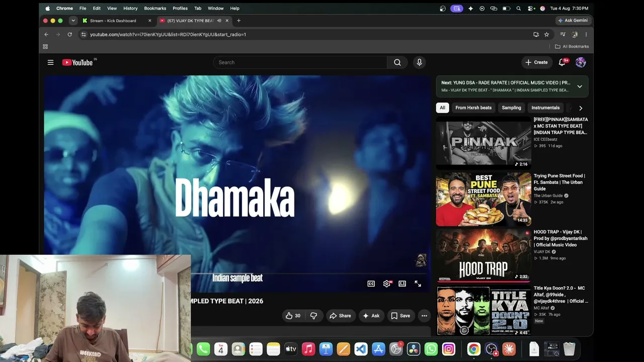View site information in the address bar

point(84,34)
